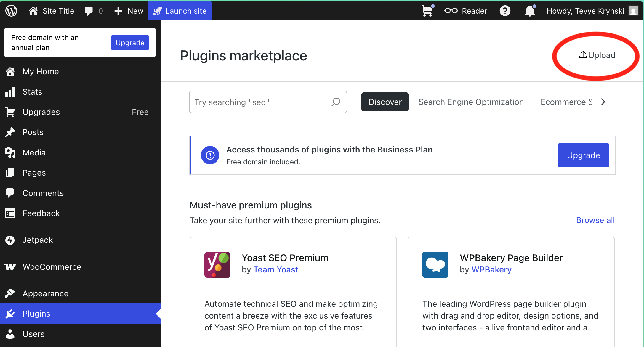The image size is (644, 347).
Task: Click the Pages icon in sidebar
Action: [10, 173]
